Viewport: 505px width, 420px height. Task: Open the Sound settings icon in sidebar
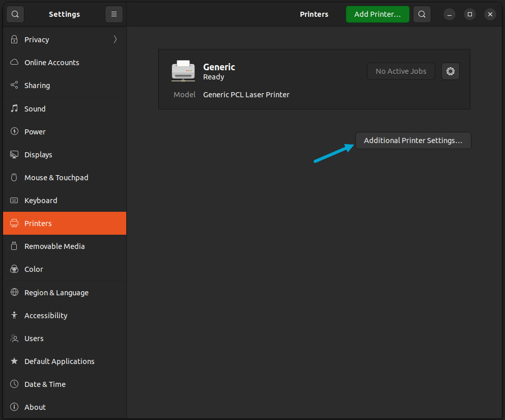click(x=14, y=108)
